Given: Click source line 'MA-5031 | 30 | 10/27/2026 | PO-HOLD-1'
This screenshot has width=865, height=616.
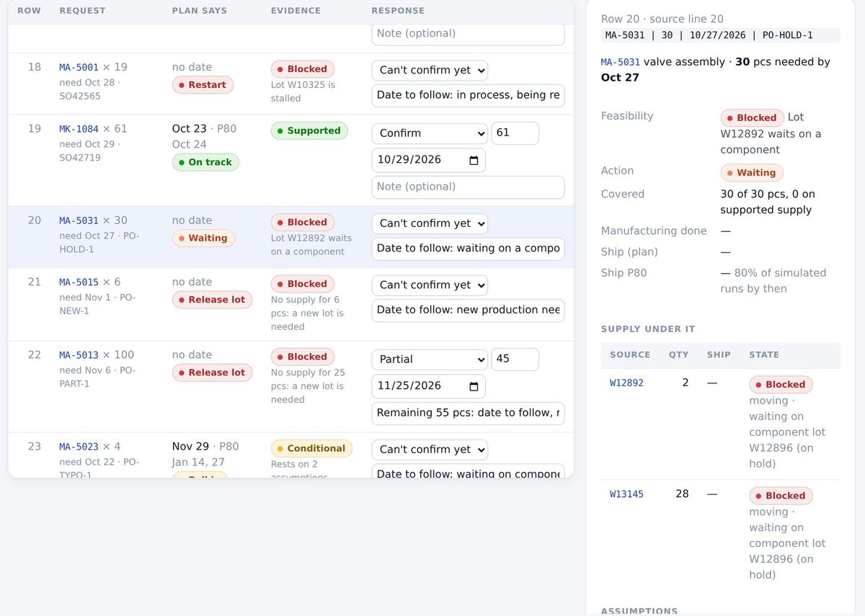Looking at the screenshot, I should [720, 35].
